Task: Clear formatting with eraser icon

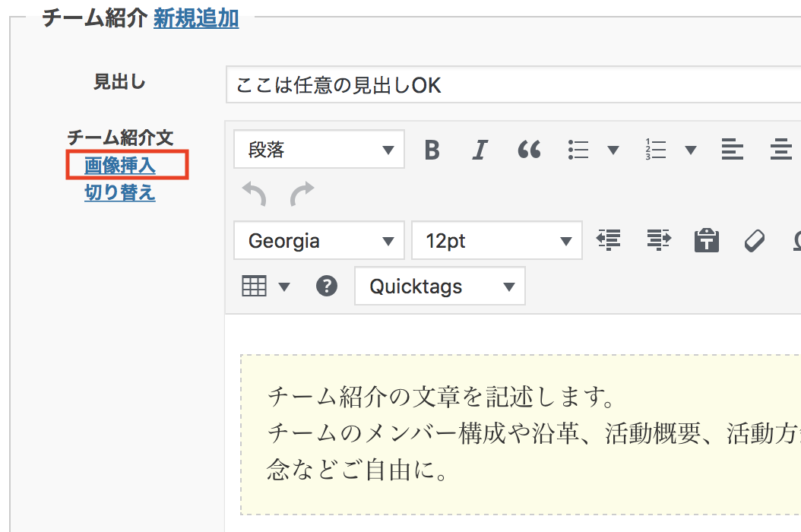Action: (x=755, y=240)
